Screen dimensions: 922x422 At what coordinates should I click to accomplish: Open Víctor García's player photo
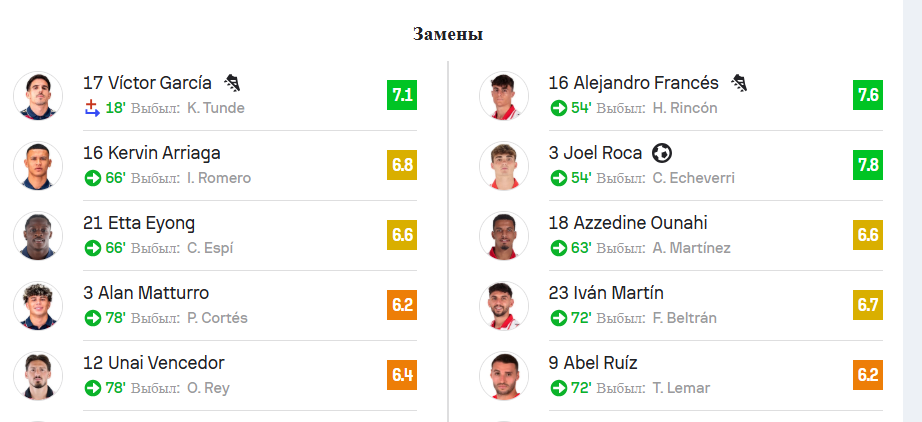tap(38, 96)
